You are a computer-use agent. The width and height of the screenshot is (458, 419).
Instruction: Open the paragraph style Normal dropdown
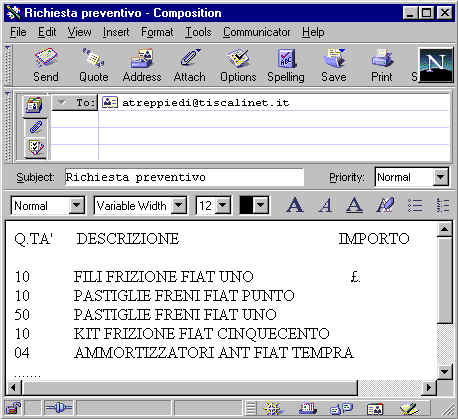77,205
